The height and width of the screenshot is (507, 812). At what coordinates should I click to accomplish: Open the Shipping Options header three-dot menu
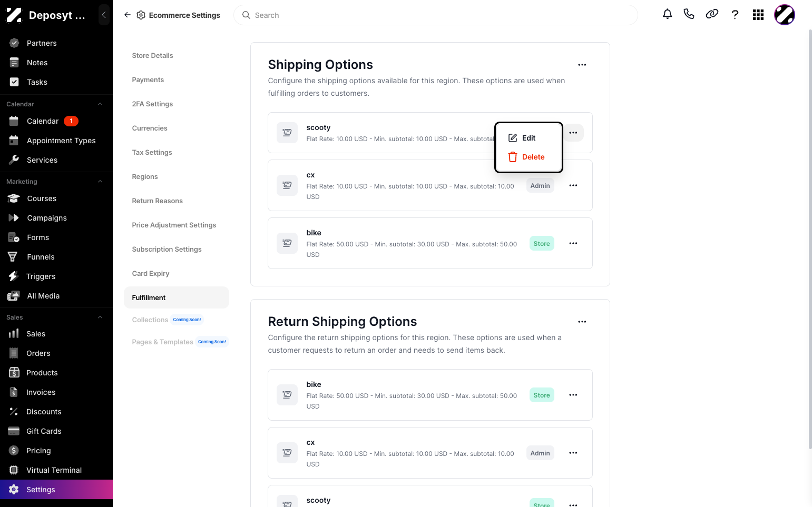(x=582, y=65)
